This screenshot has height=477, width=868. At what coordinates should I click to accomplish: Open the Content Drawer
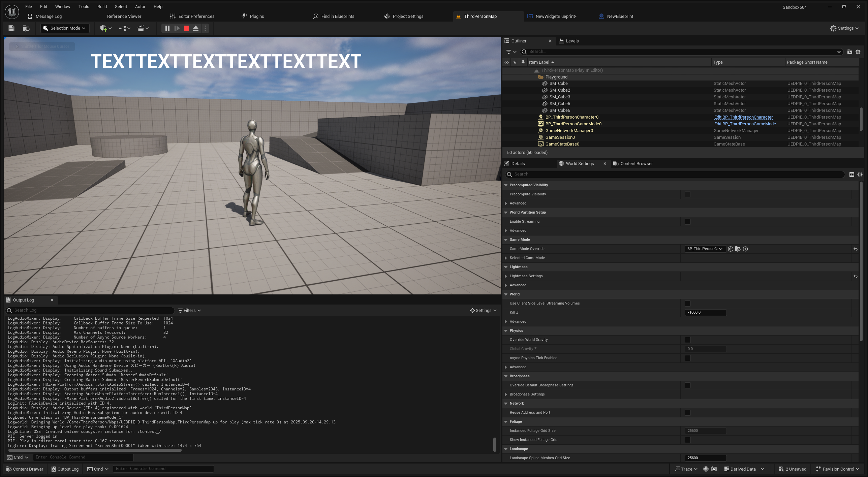click(25, 469)
